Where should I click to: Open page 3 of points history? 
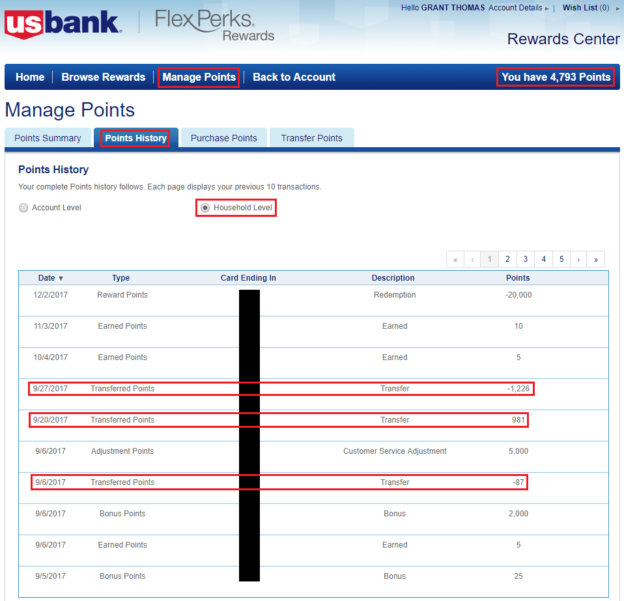tap(526, 259)
